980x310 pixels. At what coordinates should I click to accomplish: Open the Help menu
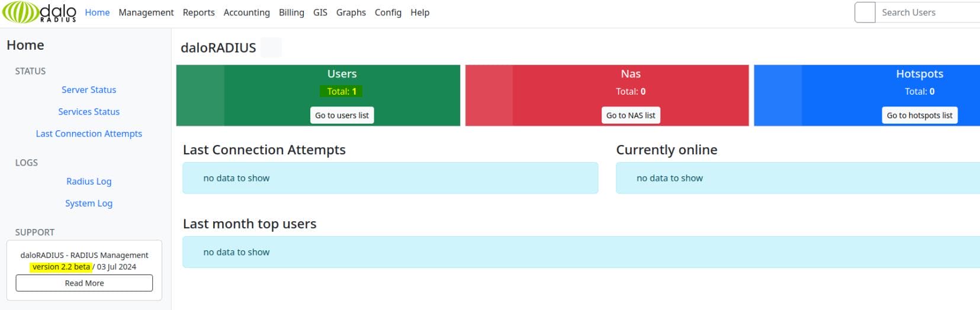click(x=420, y=12)
